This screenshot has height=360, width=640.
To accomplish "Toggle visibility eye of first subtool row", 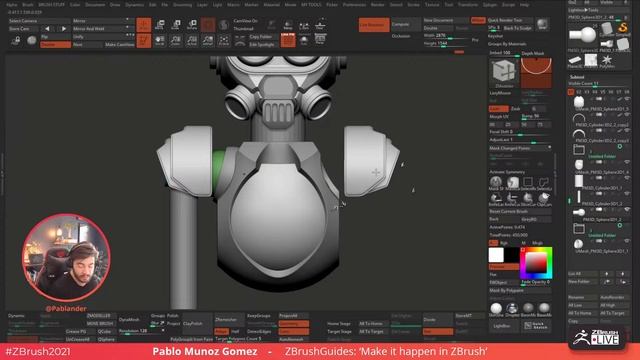I will point(627,99).
